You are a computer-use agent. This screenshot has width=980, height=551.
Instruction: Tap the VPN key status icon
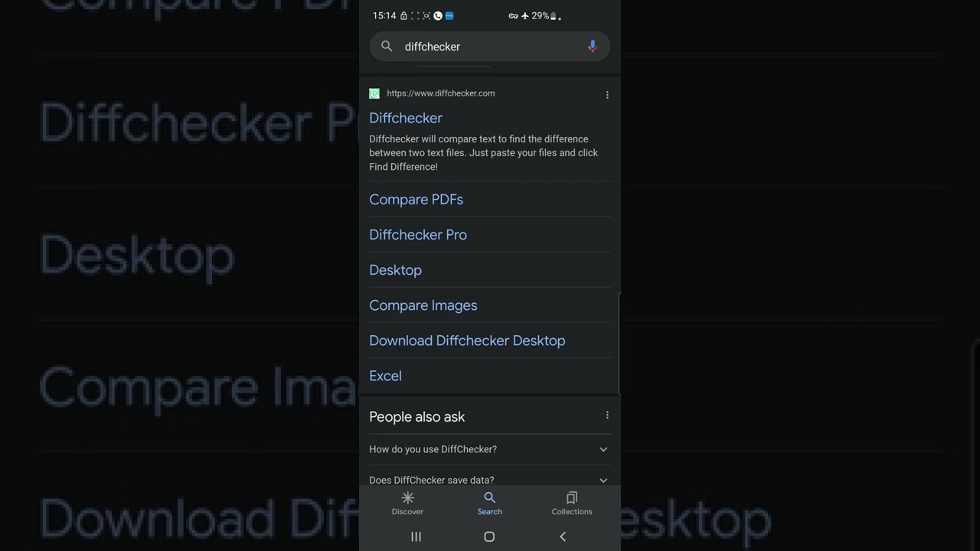[x=513, y=15]
